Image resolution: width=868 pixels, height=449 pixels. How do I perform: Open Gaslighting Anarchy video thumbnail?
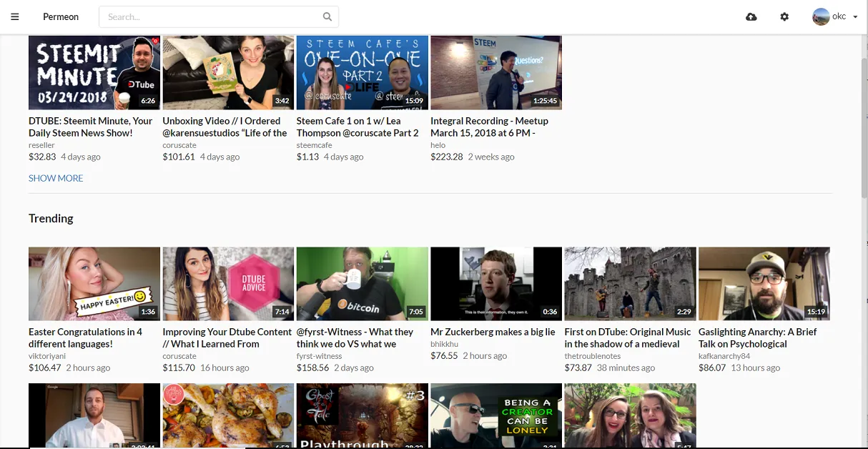(x=764, y=284)
